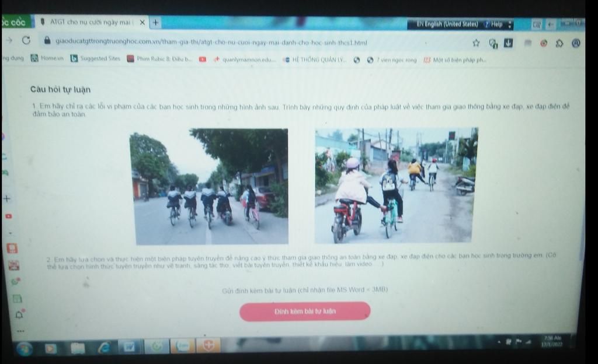The height and width of the screenshot is (364, 598).
Task: Reload the page with the refresh icon
Action: 26,40
